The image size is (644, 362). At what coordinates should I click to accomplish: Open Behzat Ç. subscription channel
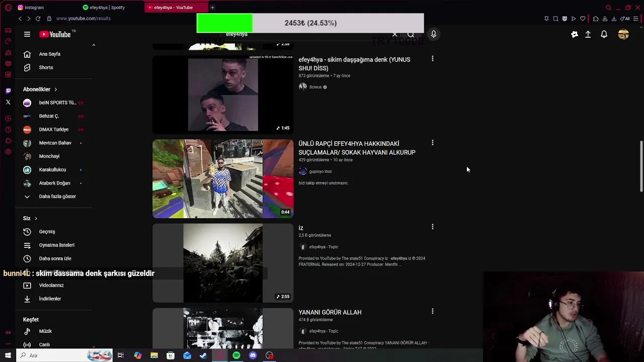pyautogui.click(x=54, y=116)
